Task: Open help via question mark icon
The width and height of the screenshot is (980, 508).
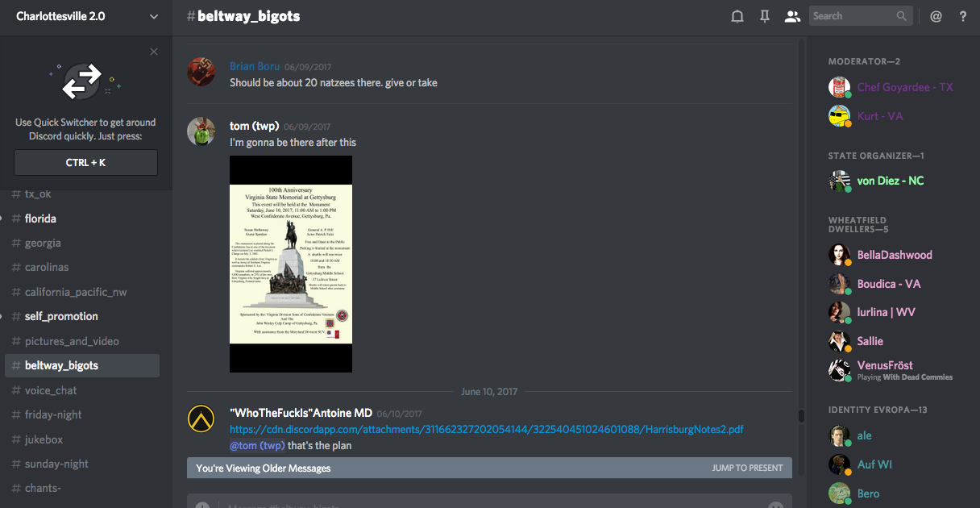Action: pos(963,16)
